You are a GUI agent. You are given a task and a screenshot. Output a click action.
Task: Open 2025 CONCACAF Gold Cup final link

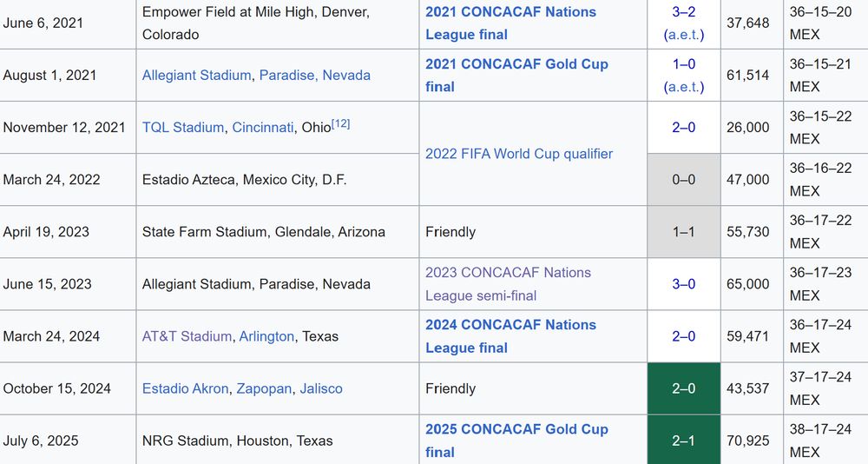pos(516,441)
